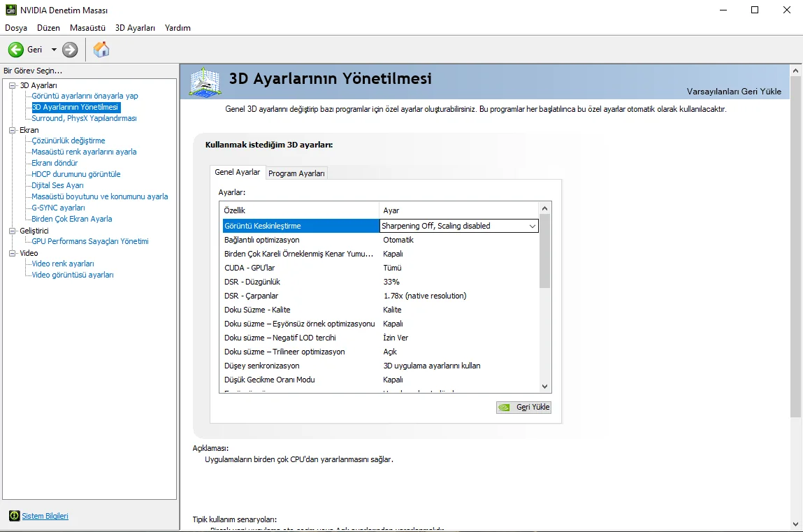Click Varsayılanları Geri Yükle link

pyautogui.click(x=734, y=91)
